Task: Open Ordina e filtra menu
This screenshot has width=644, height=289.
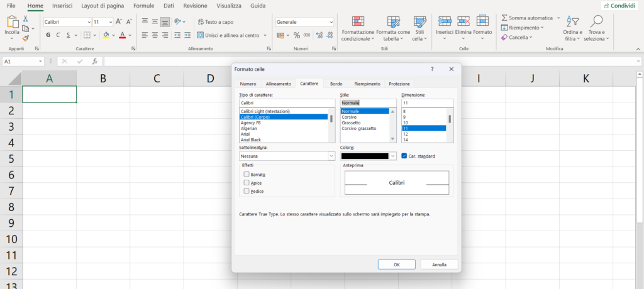Action: click(572, 29)
